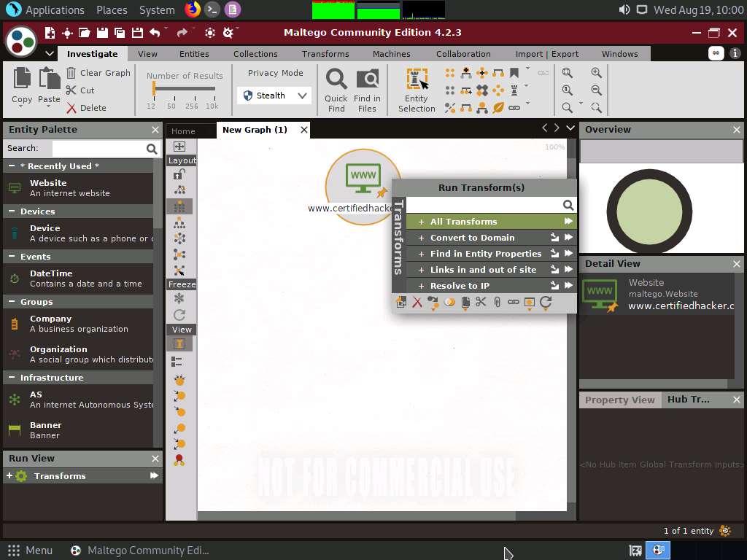Image resolution: width=747 pixels, height=560 pixels.
Task: Toggle Freeze snowflake icon in graph sidebar
Action: 179,298
